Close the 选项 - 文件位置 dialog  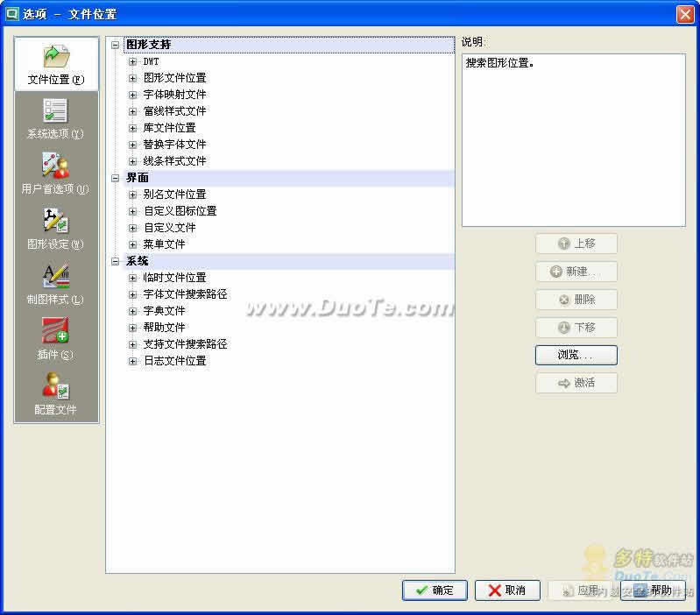tap(685, 14)
